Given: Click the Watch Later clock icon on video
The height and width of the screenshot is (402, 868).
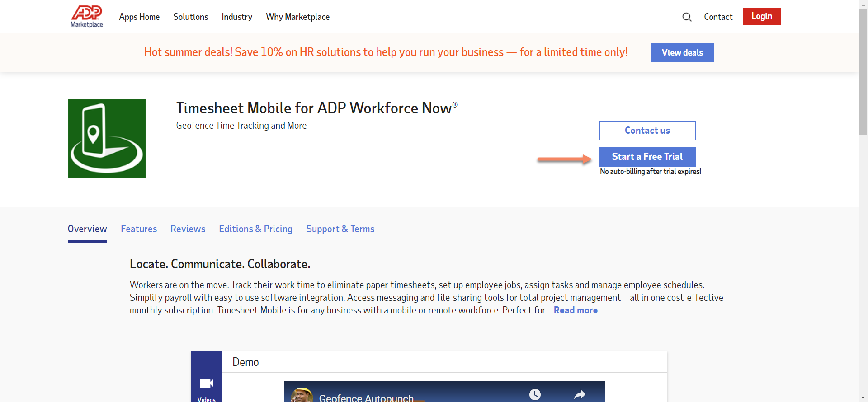Looking at the screenshot, I should coord(535,394).
